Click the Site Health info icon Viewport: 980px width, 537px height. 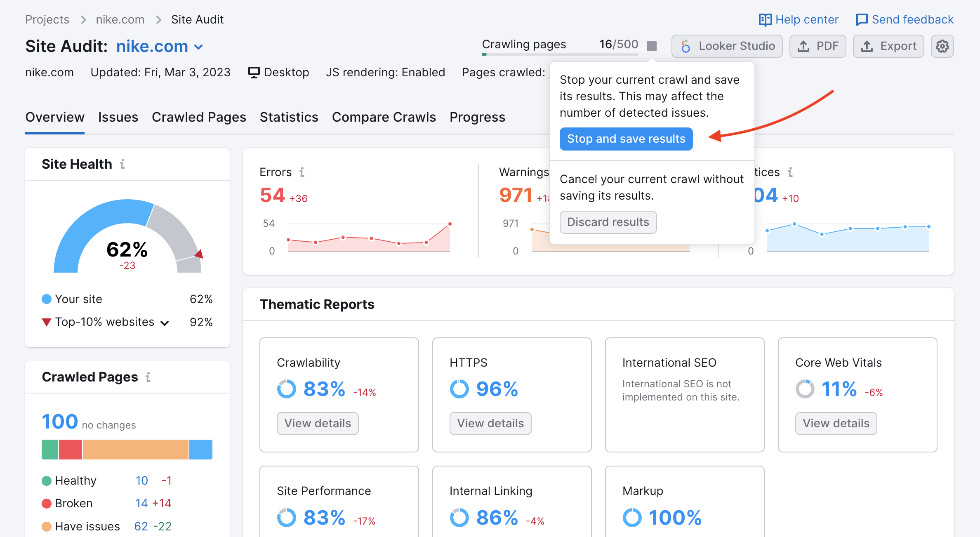click(122, 164)
